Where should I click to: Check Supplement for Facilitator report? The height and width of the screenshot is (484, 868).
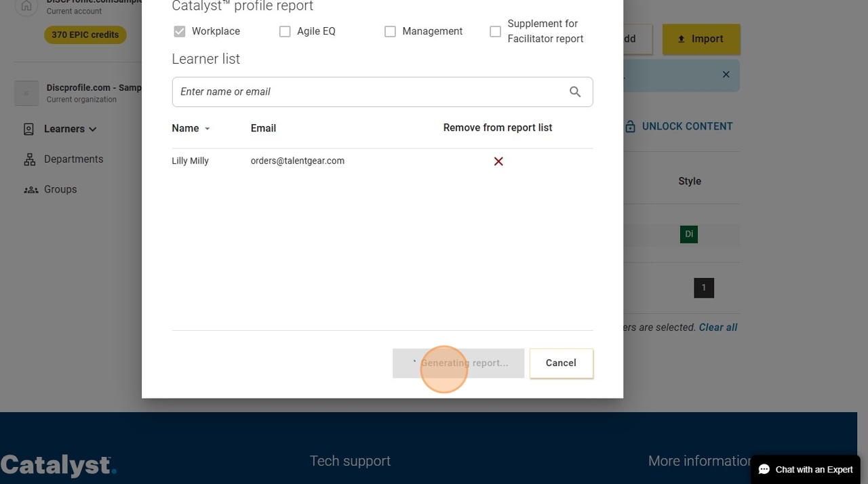coord(495,31)
